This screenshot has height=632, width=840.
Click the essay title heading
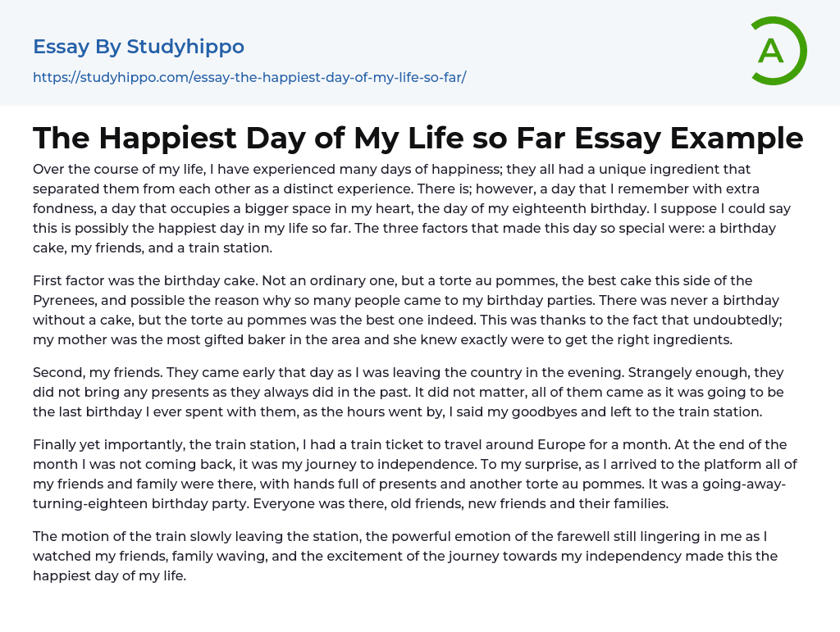[418, 138]
